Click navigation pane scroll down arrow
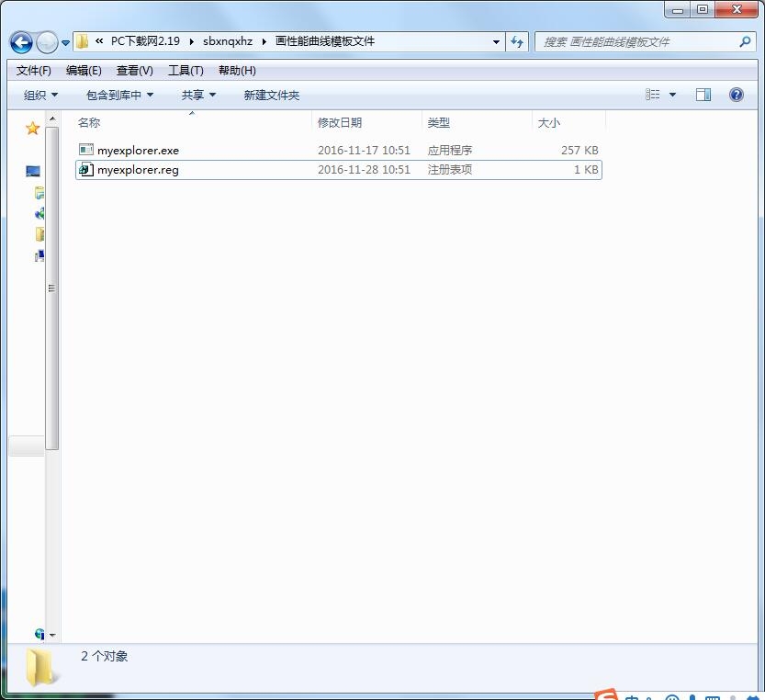This screenshot has width=765, height=700. 52,636
